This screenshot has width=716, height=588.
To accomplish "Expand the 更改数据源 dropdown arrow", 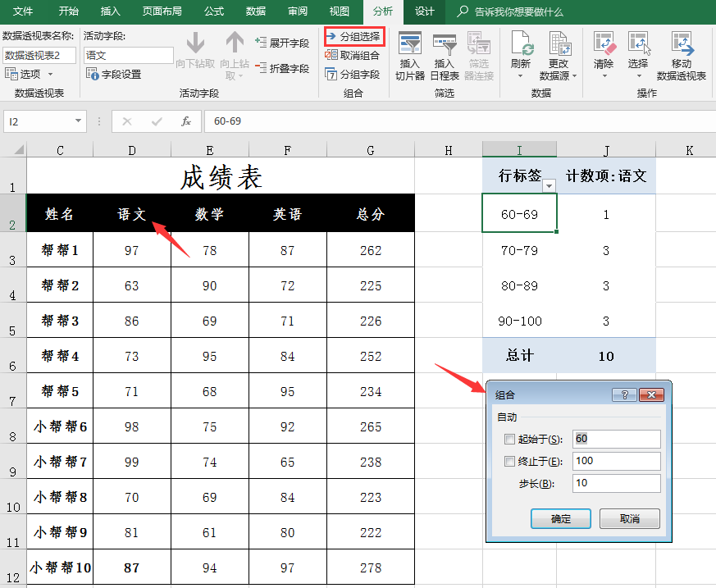I will click(x=574, y=75).
